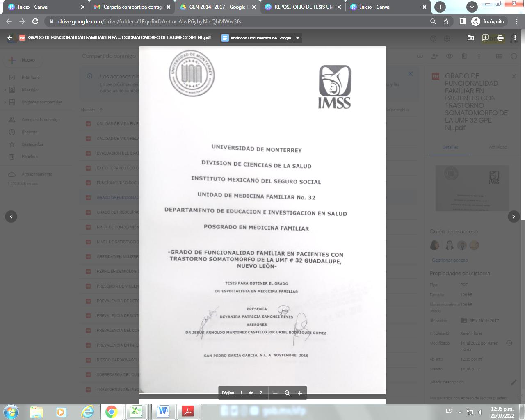Click Abrir con Documentos de Google button
The image size is (525, 420).
point(256,38)
